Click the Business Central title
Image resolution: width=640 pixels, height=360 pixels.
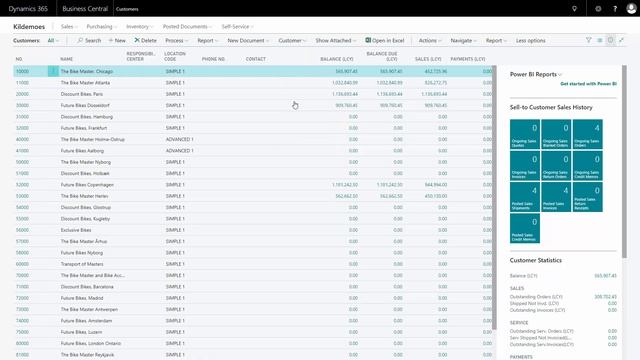pyautogui.click(x=85, y=9)
